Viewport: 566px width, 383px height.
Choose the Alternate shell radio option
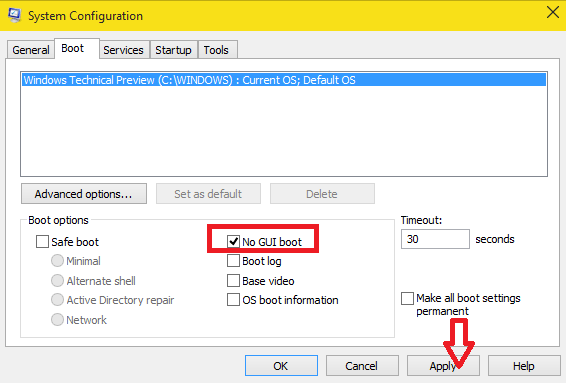[57, 280]
